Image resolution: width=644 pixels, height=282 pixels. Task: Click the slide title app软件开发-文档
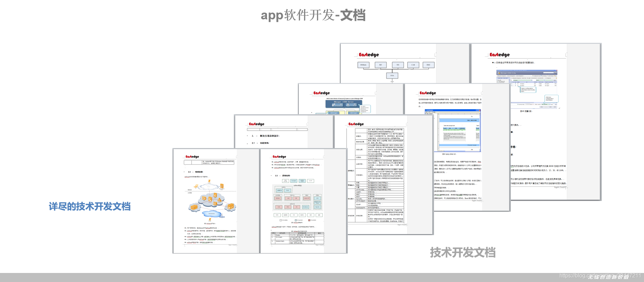(x=313, y=15)
